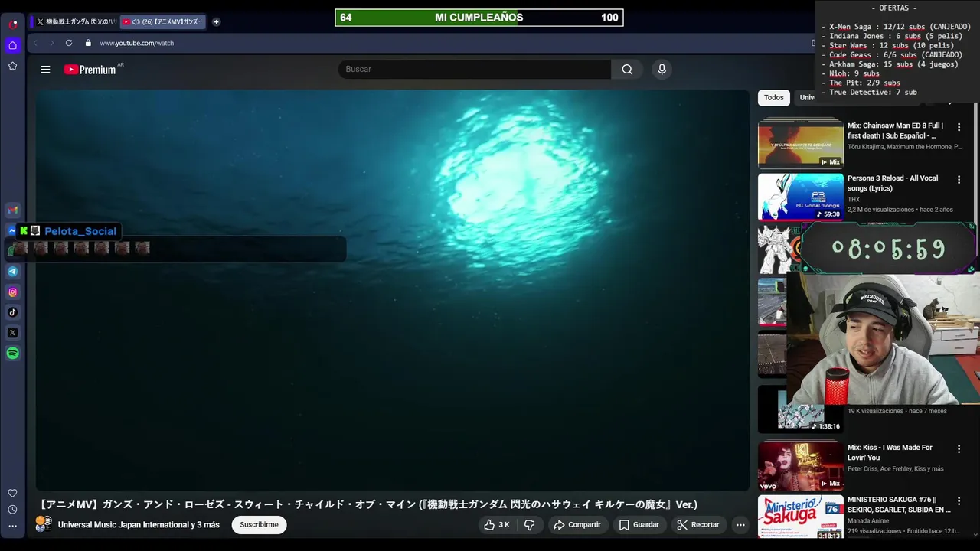
Task: Open the YouTube hamburger guide menu
Action: click(45, 70)
